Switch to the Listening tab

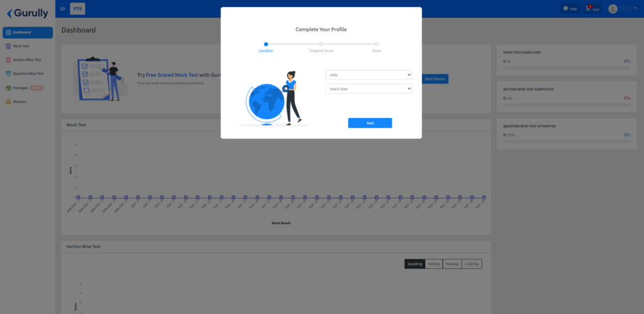(x=472, y=264)
